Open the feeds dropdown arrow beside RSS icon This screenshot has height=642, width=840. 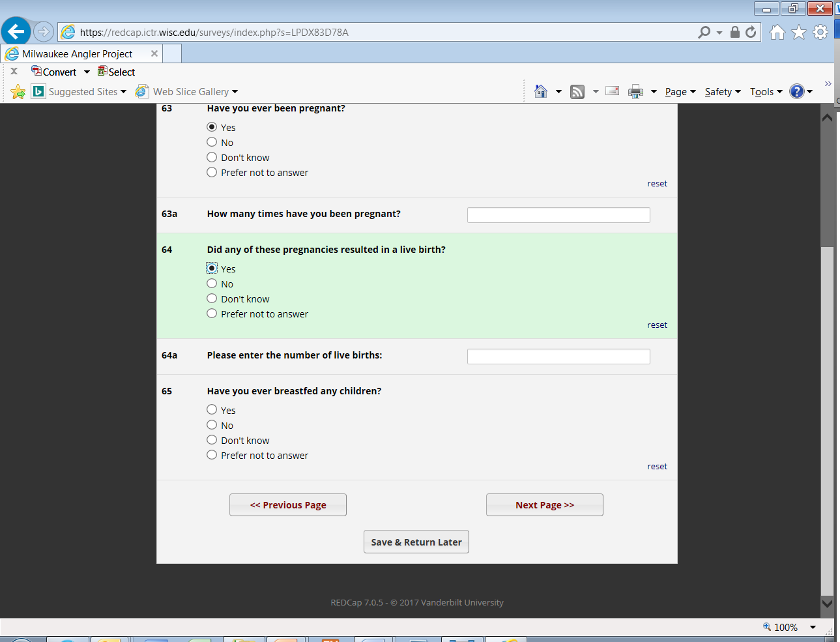pos(596,92)
